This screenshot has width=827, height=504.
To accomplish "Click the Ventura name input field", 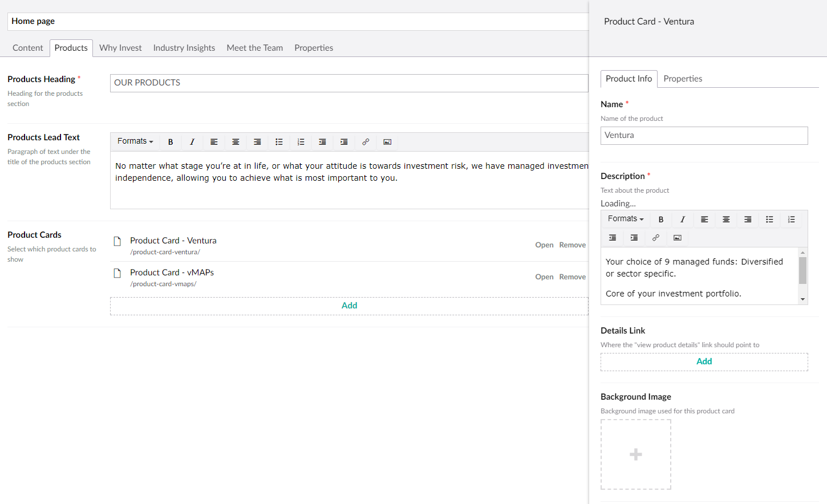I will pyautogui.click(x=704, y=136).
